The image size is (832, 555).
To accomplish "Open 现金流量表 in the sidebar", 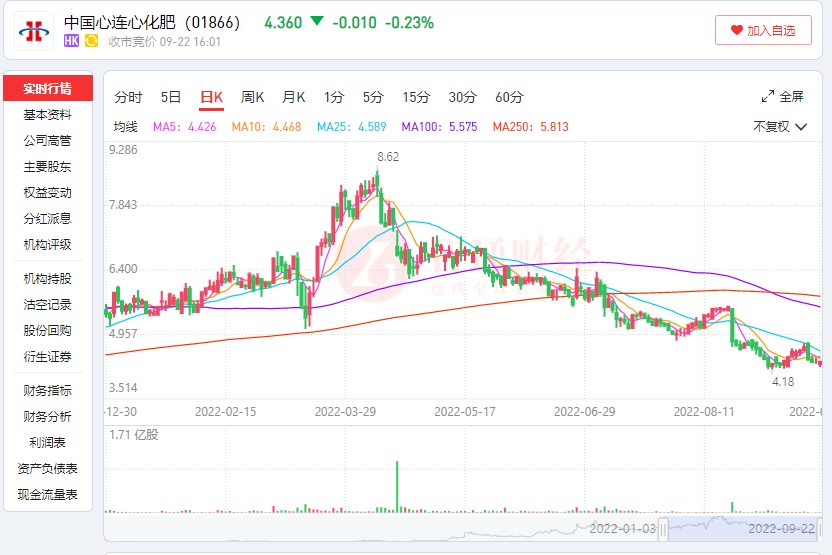I will coord(48,495).
